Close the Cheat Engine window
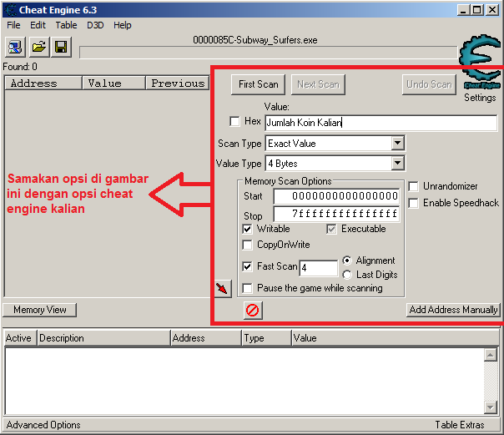504x435 pixels. click(x=492, y=10)
